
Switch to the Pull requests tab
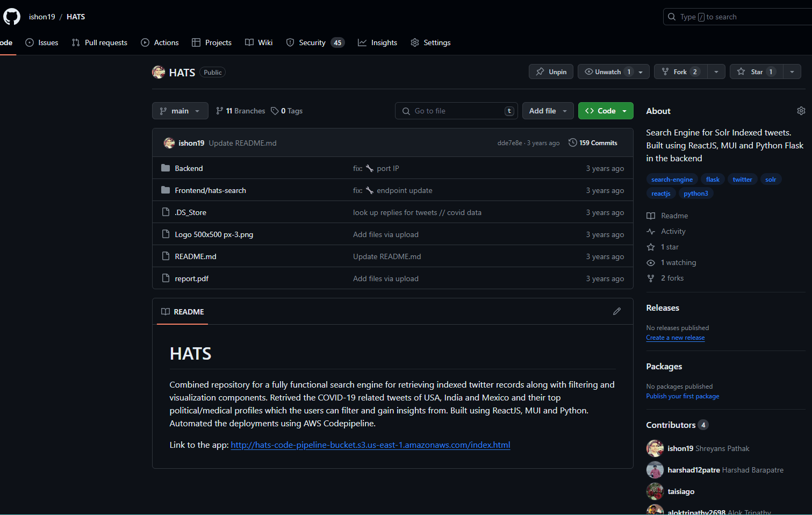99,42
